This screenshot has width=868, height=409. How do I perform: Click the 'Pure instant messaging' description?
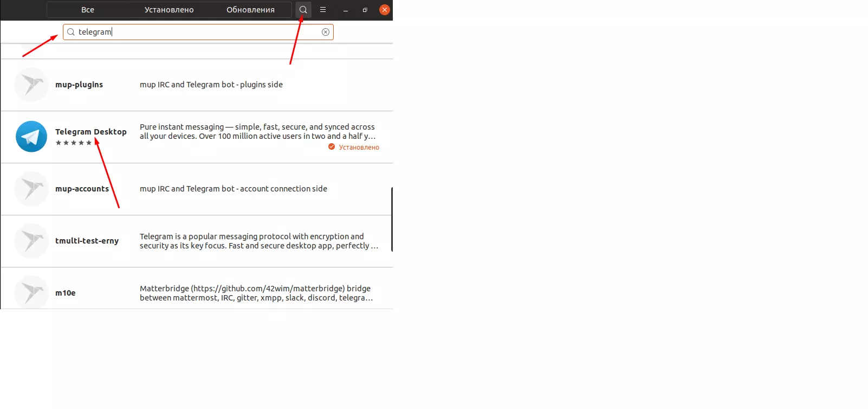[258, 131]
